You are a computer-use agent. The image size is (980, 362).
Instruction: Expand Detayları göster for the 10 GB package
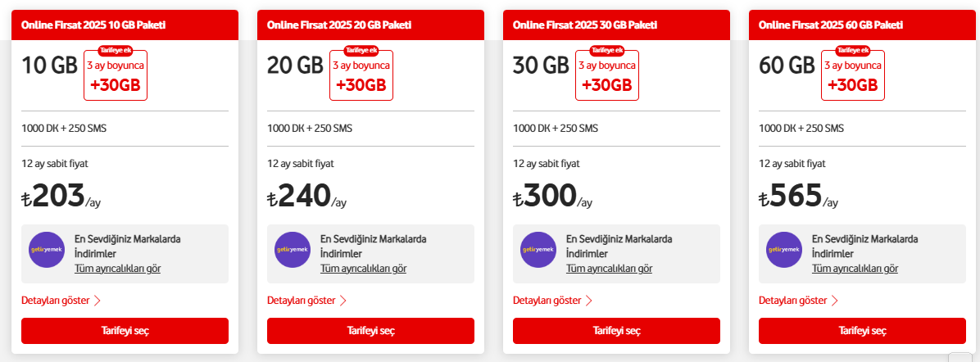point(61,300)
